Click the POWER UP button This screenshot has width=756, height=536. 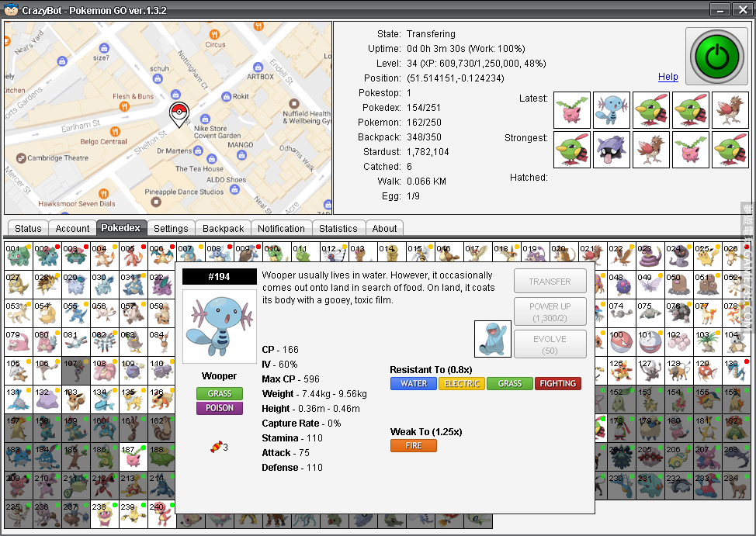550,312
